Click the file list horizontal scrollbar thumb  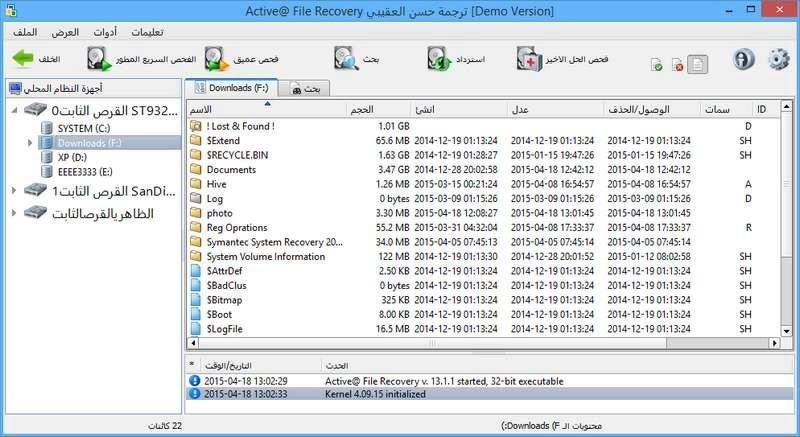(433, 343)
